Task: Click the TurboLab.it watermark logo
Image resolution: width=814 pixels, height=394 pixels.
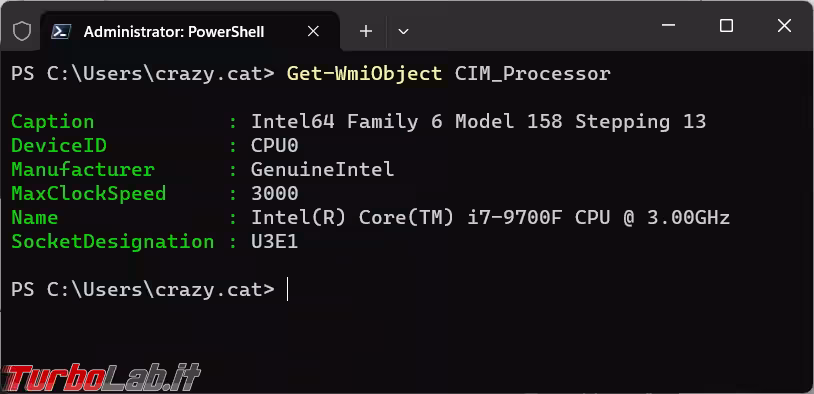Action: point(100,377)
